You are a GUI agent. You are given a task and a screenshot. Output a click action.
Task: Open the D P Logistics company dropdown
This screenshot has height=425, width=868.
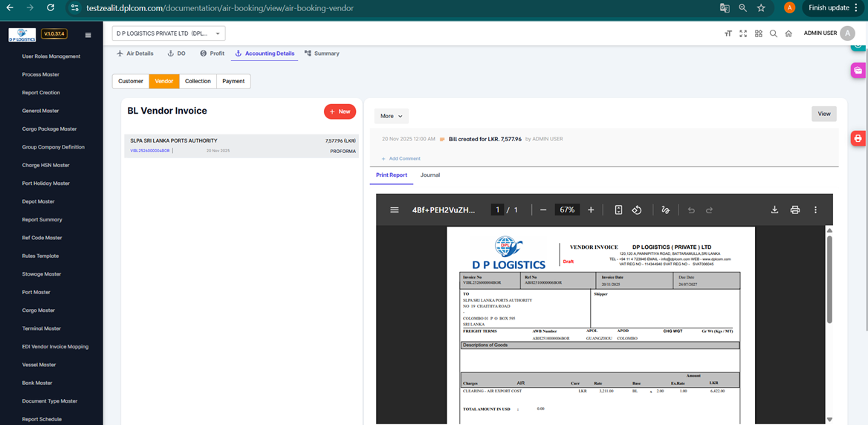tap(169, 33)
